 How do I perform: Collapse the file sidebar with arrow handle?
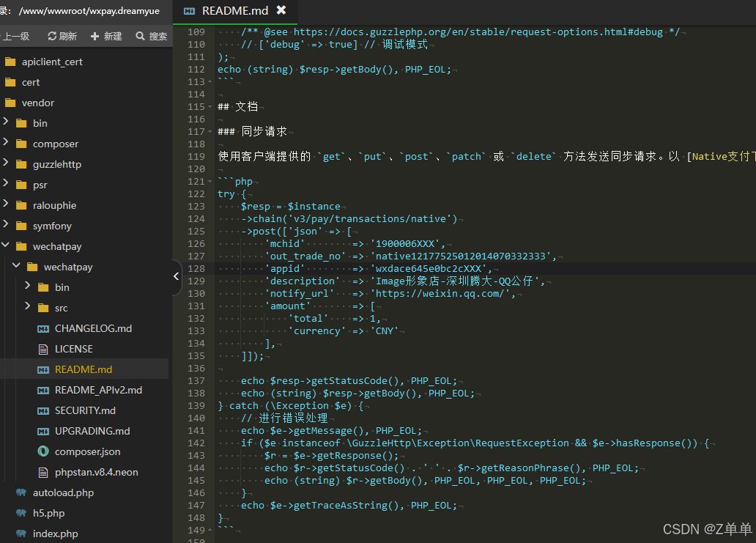coord(176,276)
